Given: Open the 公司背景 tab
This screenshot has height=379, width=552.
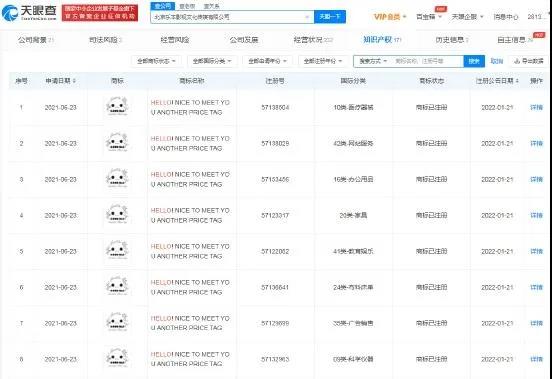Looking at the screenshot, I should tap(36, 40).
